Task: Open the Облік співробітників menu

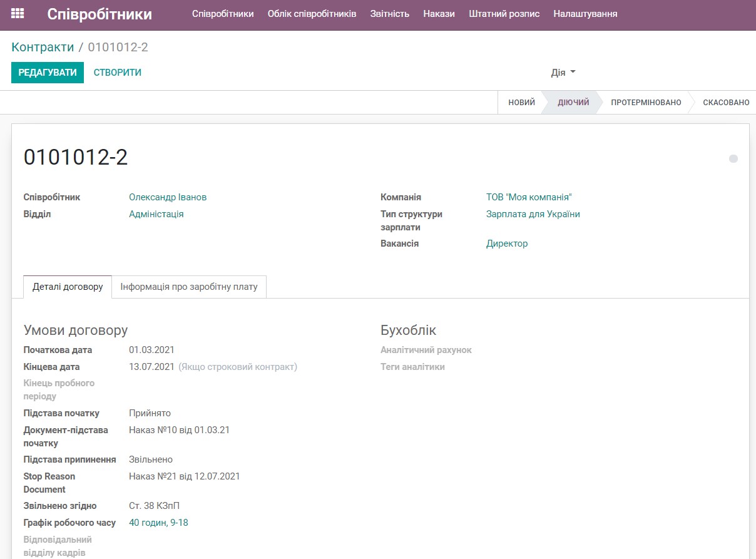Action: (x=311, y=13)
